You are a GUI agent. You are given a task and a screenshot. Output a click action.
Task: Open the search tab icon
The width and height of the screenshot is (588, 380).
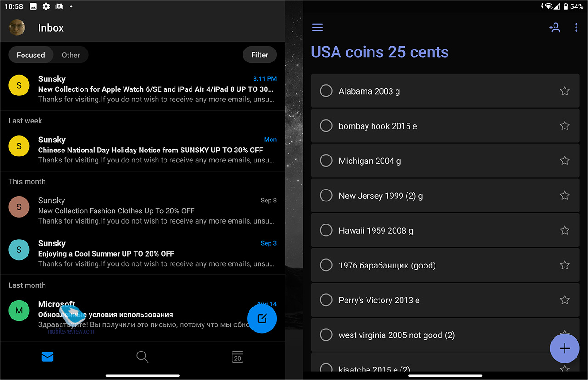click(142, 357)
